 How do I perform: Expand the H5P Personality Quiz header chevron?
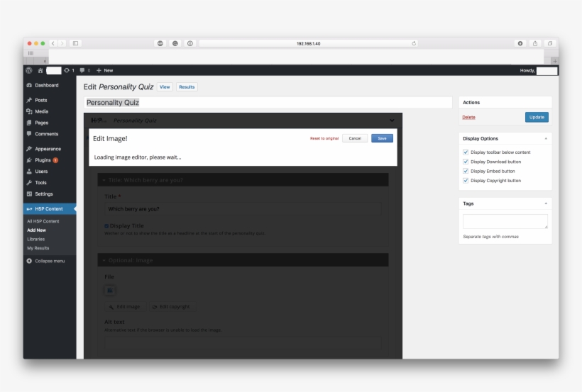(392, 121)
